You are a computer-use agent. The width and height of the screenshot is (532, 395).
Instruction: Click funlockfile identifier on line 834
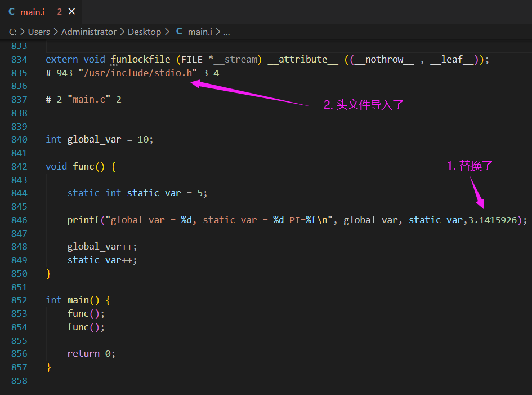(141, 59)
